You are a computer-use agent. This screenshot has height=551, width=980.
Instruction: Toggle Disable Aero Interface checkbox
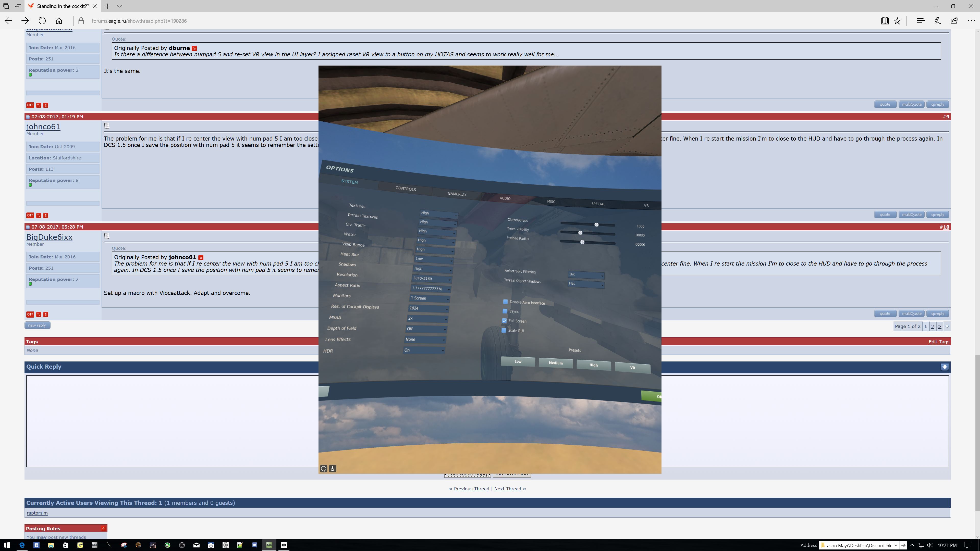click(505, 302)
